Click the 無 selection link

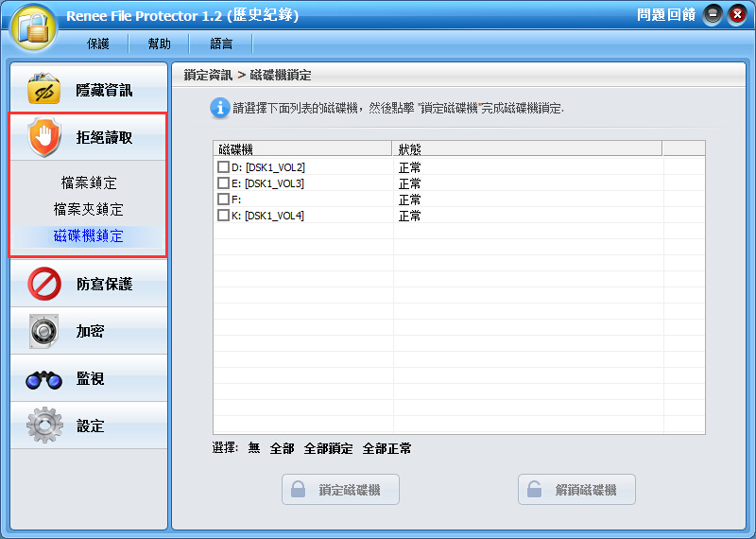click(254, 448)
